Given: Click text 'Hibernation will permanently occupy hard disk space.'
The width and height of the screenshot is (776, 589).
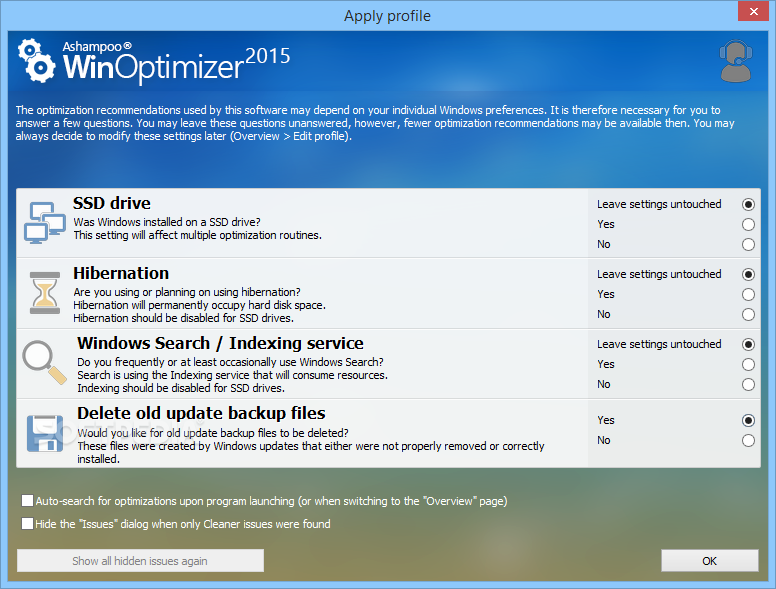Looking at the screenshot, I should 199,305.
